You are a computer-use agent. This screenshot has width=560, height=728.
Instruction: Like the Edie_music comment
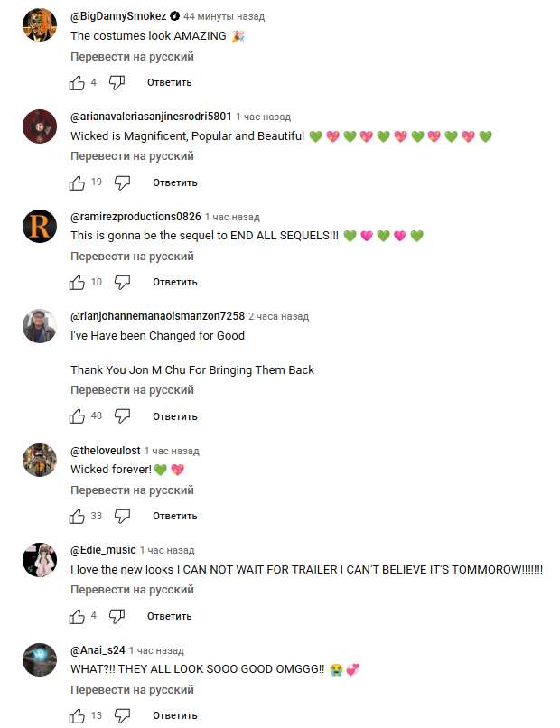click(x=77, y=616)
